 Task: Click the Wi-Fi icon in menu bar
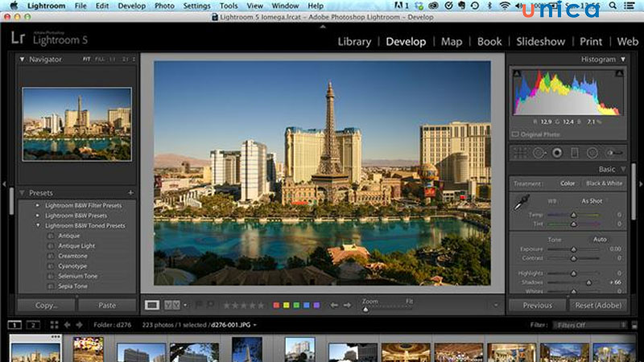[505, 6]
